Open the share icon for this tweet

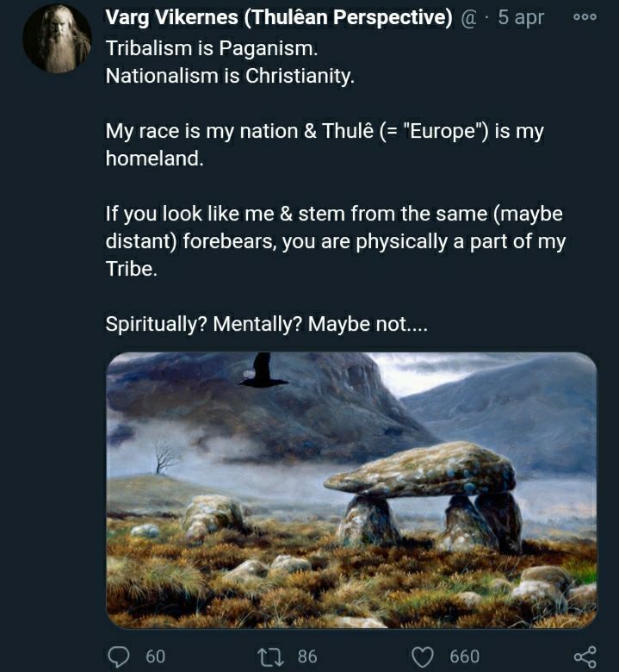click(x=585, y=656)
